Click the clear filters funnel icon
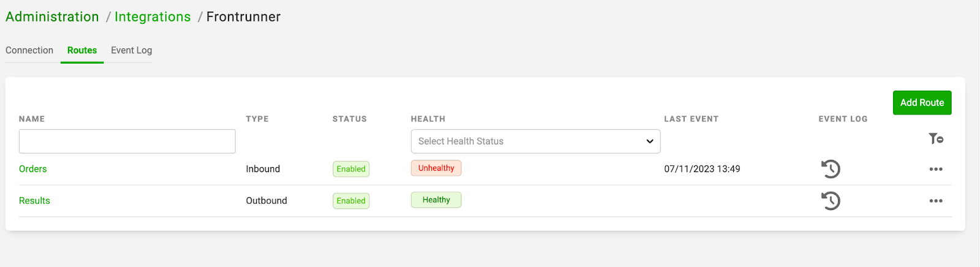 [935, 139]
